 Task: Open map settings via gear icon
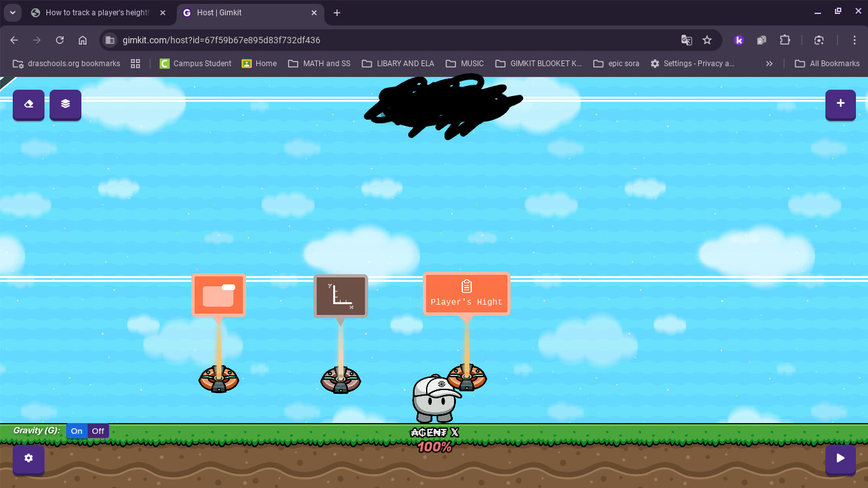coord(28,459)
